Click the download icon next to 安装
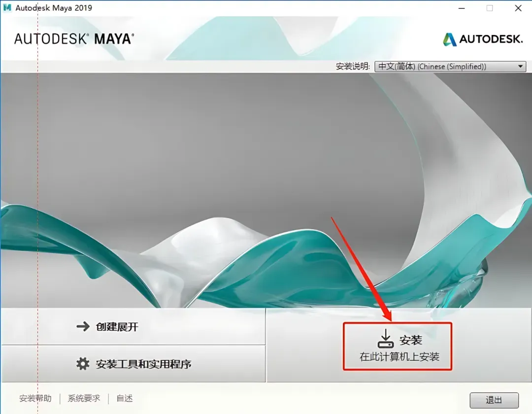 pyautogui.click(x=386, y=339)
